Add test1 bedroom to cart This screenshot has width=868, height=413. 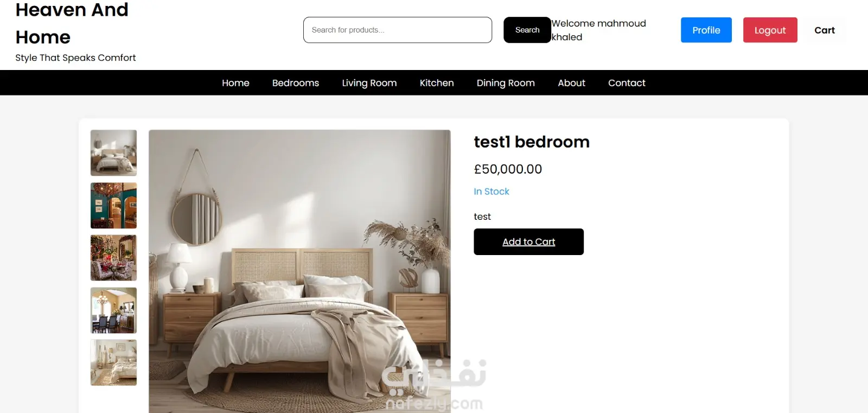pos(529,242)
